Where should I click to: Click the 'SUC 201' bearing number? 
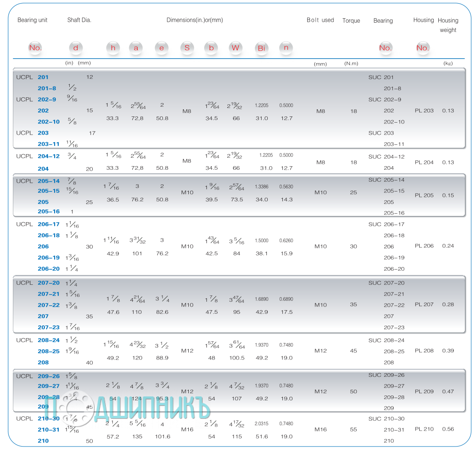(x=381, y=77)
